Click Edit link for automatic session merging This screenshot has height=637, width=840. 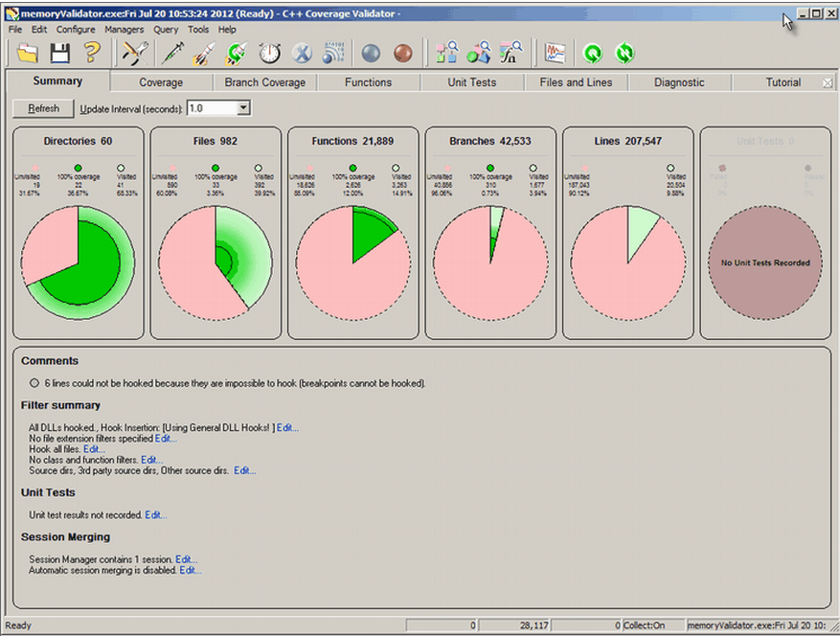click(x=190, y=570)
